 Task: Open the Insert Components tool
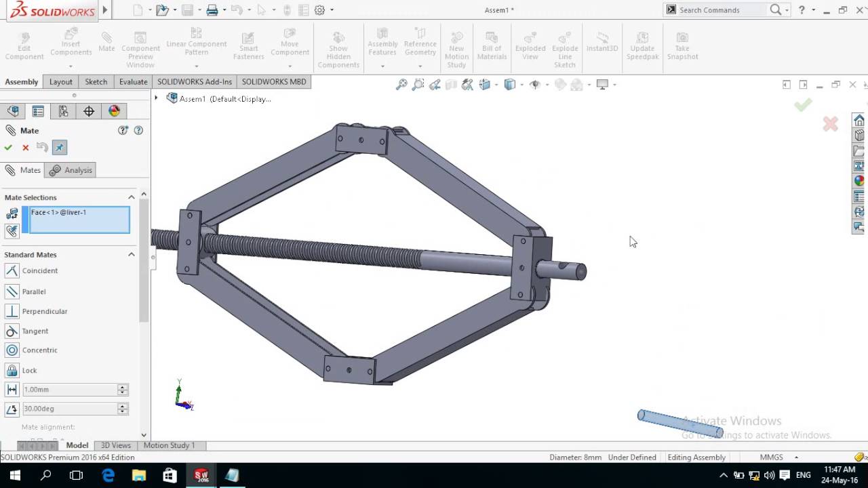tap(71, 43)
